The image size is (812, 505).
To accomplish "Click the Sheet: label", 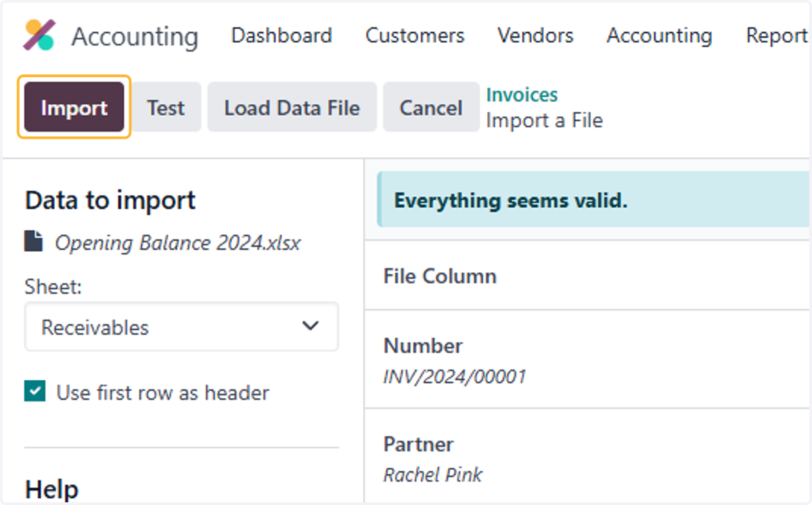I will click(x=53, y=287).
